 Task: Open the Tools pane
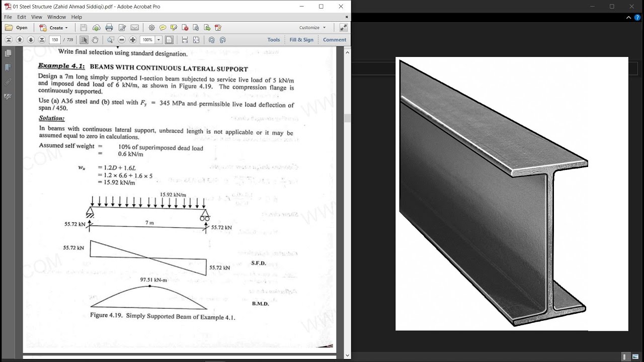[x=274, y=40]
